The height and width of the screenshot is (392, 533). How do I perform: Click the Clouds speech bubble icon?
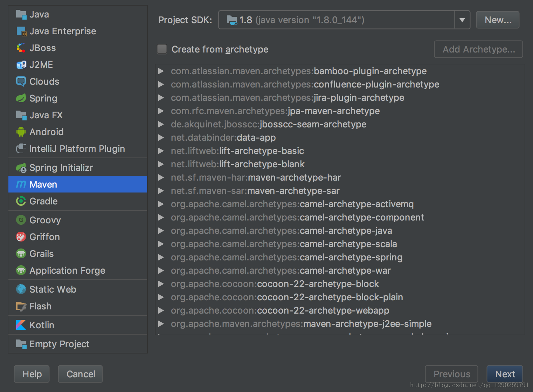coord(21,82)
